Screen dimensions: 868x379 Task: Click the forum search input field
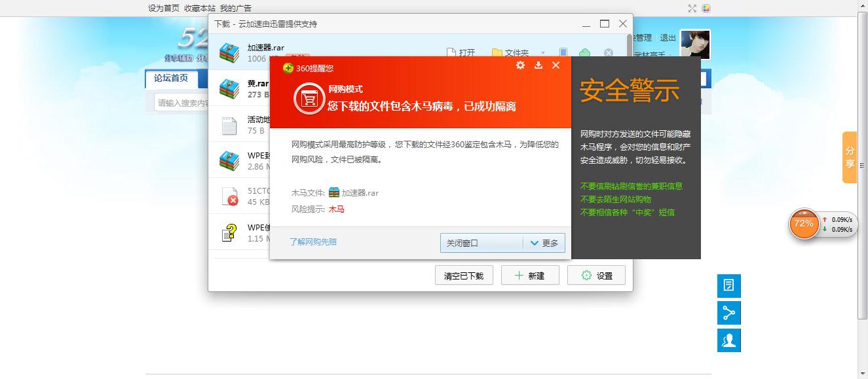tap(182, 103)
